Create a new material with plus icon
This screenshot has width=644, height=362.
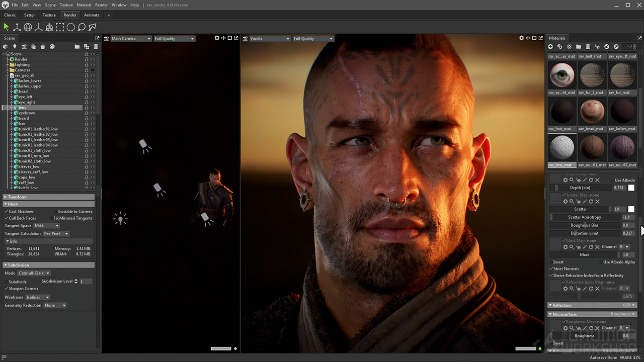click(x=550, y=47)
